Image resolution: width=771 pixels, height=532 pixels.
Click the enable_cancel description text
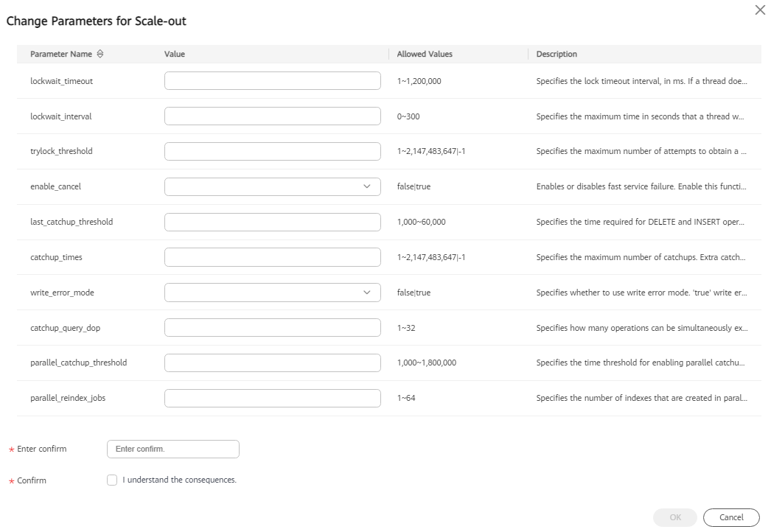641,187
